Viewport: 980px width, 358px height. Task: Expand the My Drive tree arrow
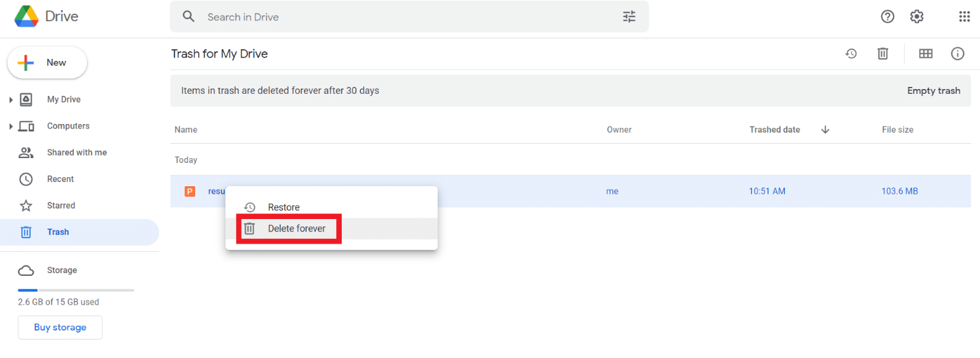click(x=10, y=100)
